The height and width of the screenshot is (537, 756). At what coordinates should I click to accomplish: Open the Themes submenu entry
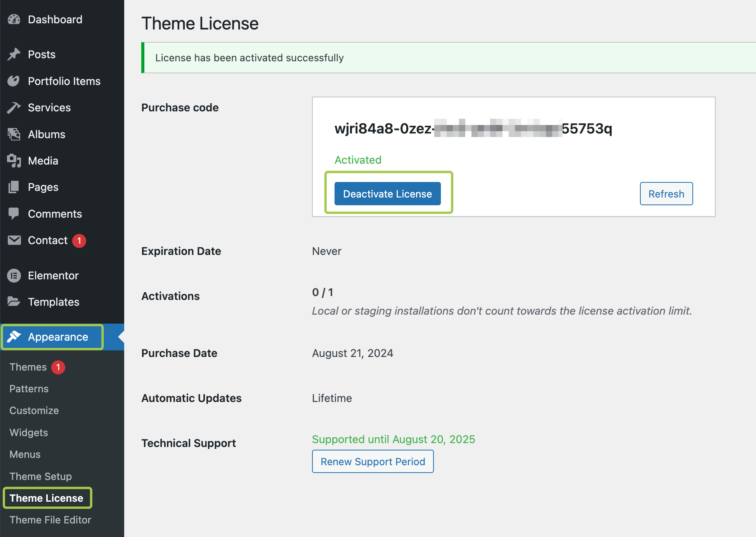coord(28,367)
